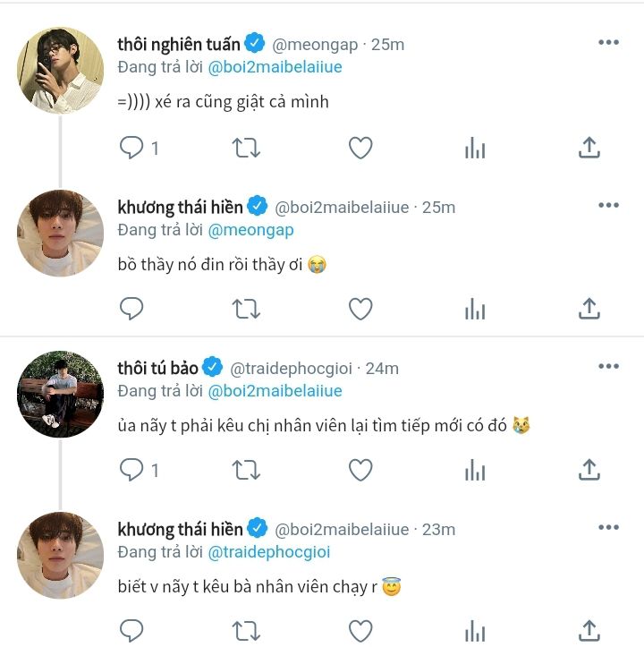View analytics for thôi nghiên tuấn's tweet
Viewport: 644px width, 647px height.
475,149
